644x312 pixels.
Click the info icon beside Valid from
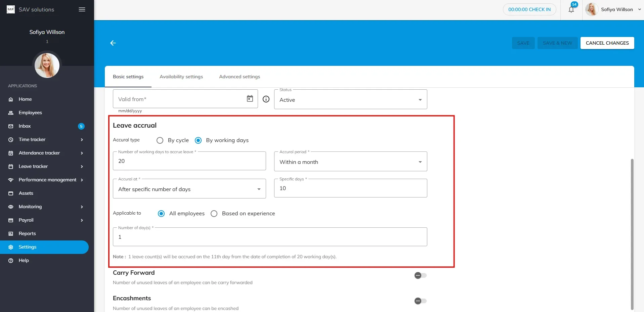point(266,99)
